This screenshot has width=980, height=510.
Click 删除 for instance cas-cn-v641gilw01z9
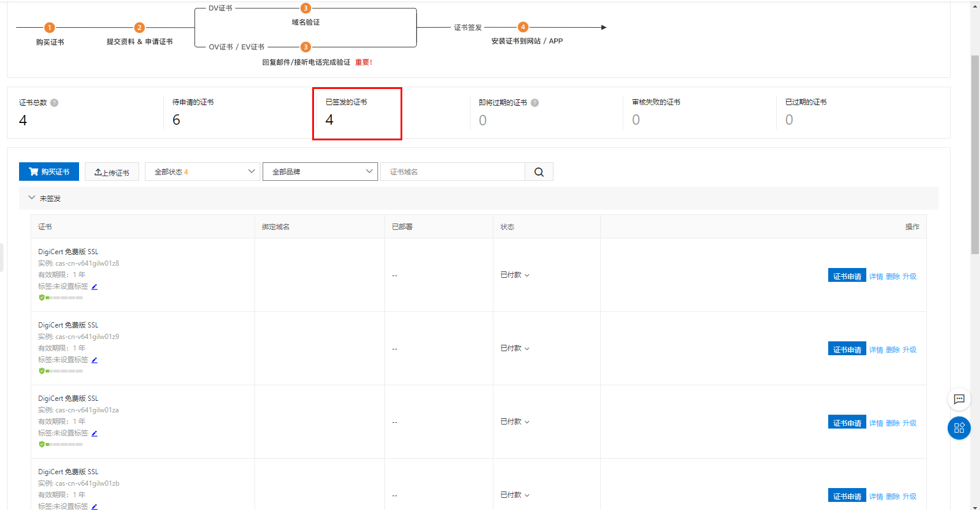[893, 350]
